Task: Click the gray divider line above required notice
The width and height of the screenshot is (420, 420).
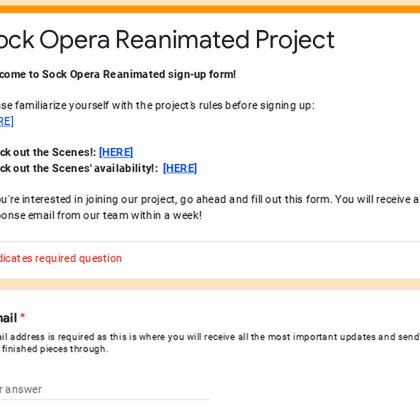Action: [210, 242]
